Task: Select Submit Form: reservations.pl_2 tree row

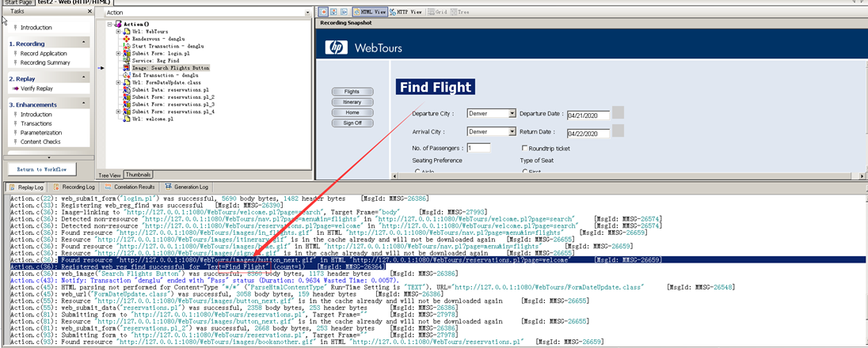Action: click(x=173, y=96)
